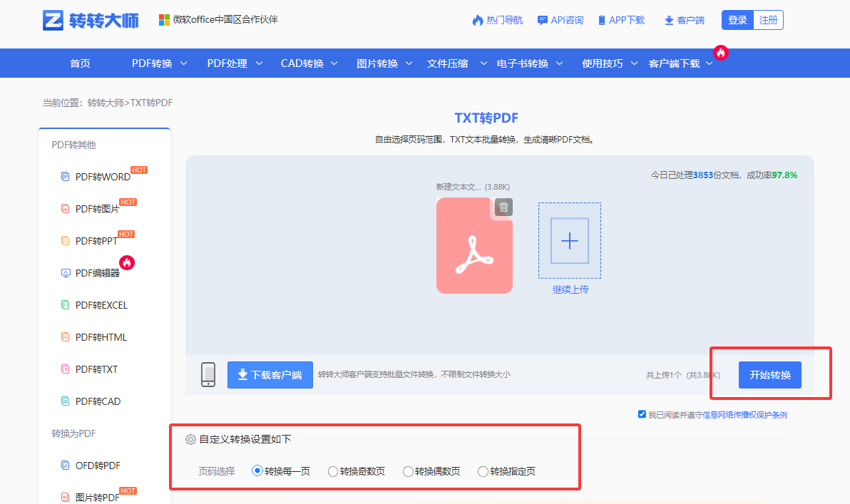The height and width of the screenshot is (504, 850).
Task: Click the 转换为PDF sidebar section header
Action: point(73,433)
